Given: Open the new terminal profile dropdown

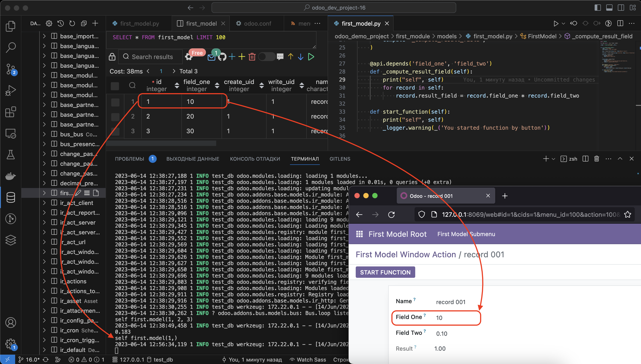Looking at the screenshot, I should (x=553, y=159).
